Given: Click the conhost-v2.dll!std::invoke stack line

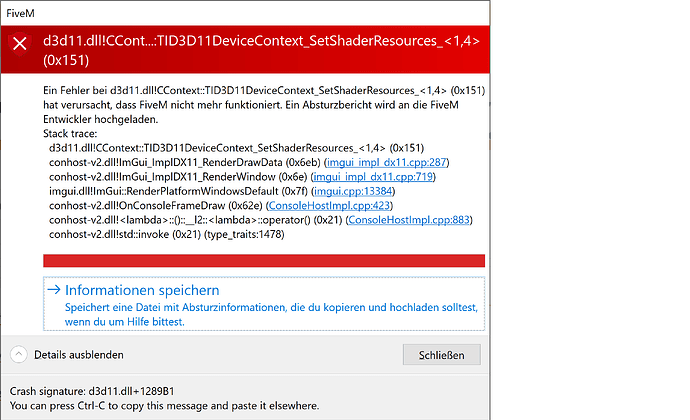Looking at the screenshot, I should point(167,235).
